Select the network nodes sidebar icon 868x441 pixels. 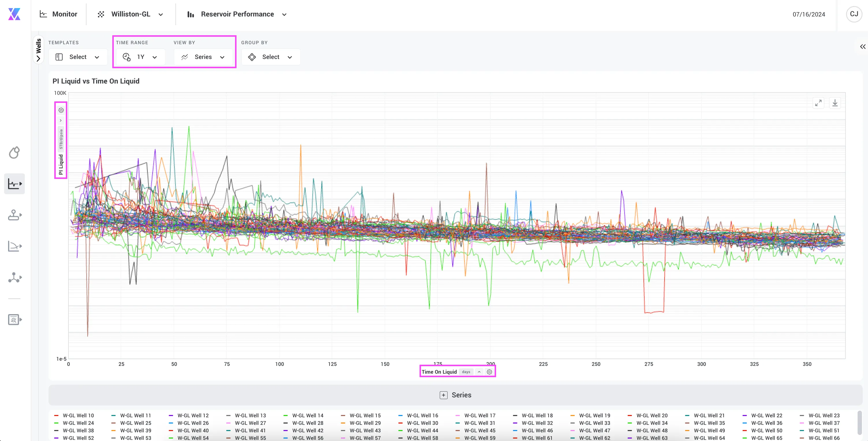[x=14, y=277]
